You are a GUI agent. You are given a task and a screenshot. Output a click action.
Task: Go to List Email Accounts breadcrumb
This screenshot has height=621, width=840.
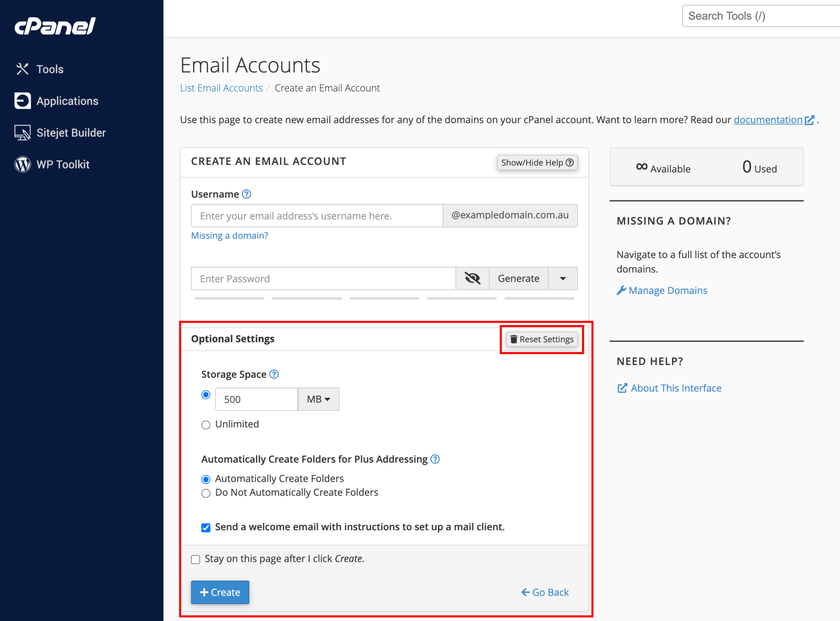click(x=221, y=88)
